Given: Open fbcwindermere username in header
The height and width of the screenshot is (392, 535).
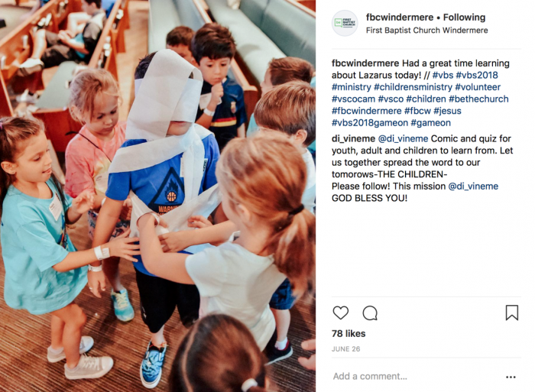Looking at the screenshot, I should tap(400, 17).
